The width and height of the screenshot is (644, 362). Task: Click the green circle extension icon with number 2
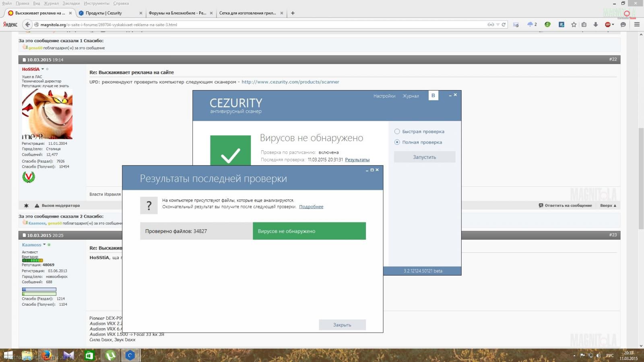pos(547,25)
